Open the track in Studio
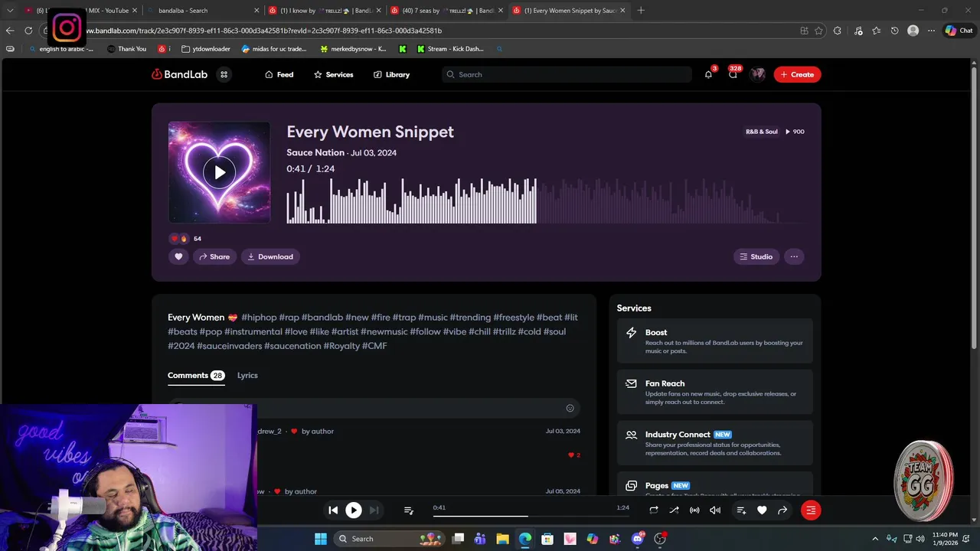This screenshot has height=551, width=980. click(x=756, y=256)
